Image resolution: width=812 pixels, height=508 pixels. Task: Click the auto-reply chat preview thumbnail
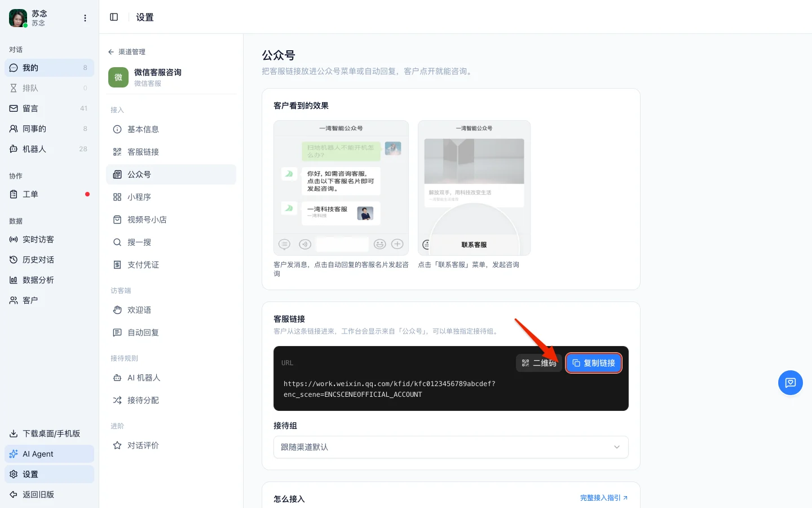[x=341, y=188]
